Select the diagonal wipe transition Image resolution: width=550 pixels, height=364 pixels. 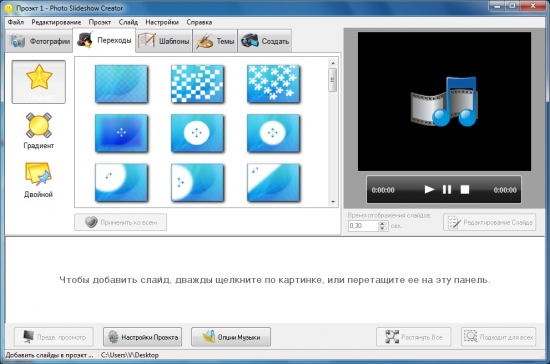click(x=273, y=182)
